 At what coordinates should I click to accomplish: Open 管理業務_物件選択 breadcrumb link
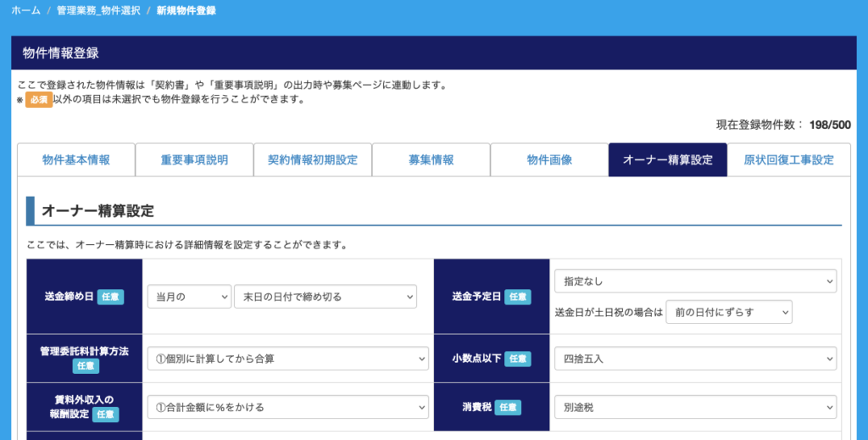point(98,11)
